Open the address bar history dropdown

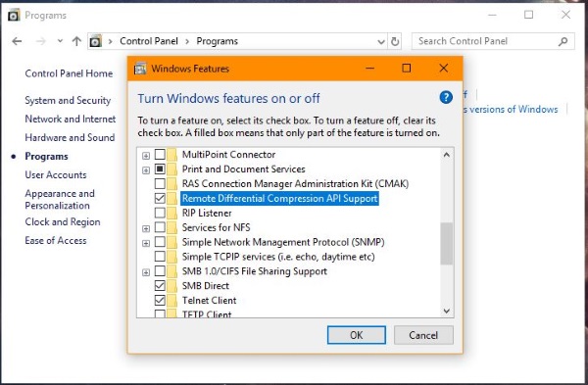[x=381, y=41]
